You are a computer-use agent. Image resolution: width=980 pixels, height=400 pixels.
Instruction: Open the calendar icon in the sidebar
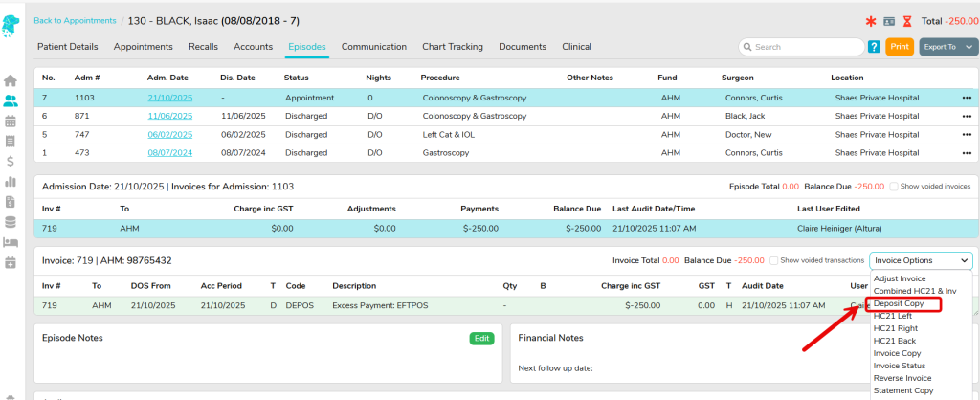pyautogui.click(x=11, y=121)
